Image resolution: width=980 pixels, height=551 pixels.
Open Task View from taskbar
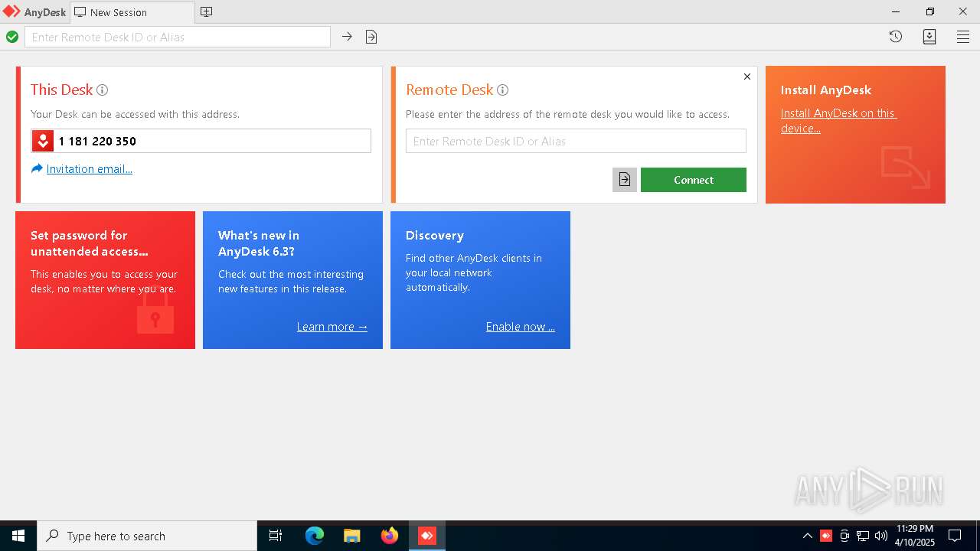276,536
